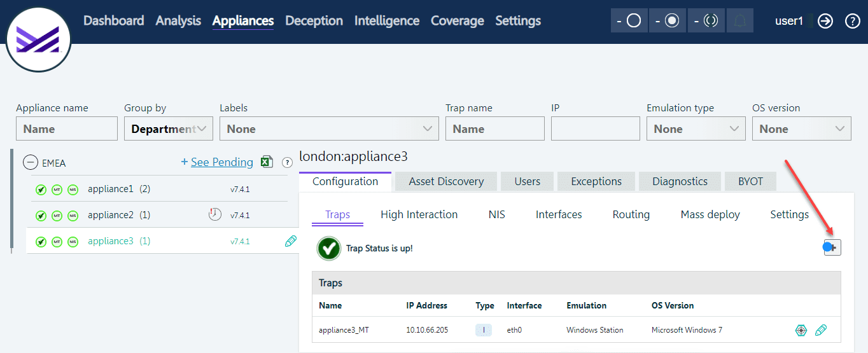The height and width of the screenshot is (353, 868).
Task: Click the pencil icon beside appliance3
Action: point(291,241)
